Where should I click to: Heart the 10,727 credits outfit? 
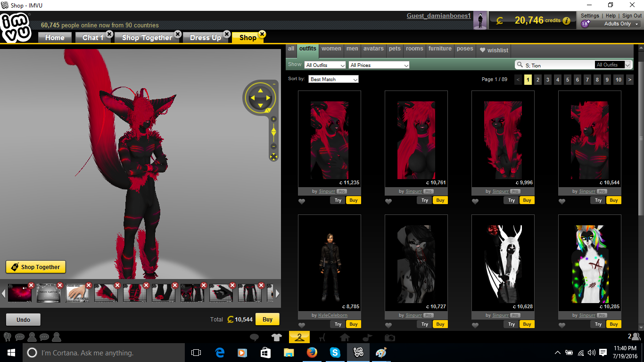pyautogui.click(x=388, y=325)
